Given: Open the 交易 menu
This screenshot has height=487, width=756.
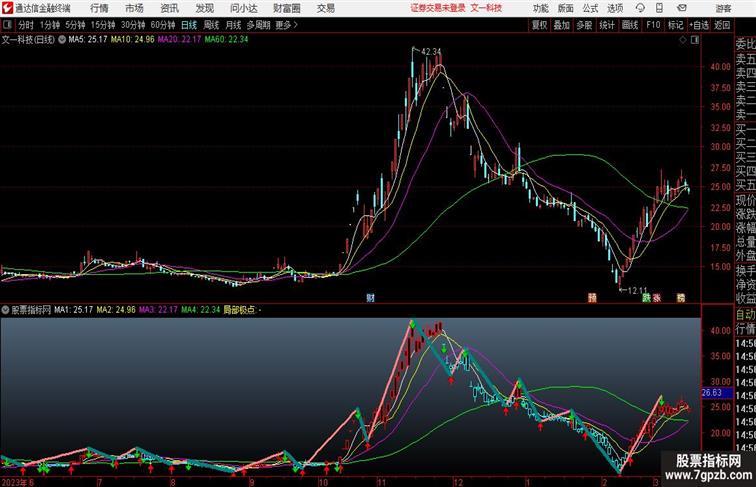Looking at the screenshot, I should pos(326,8).
